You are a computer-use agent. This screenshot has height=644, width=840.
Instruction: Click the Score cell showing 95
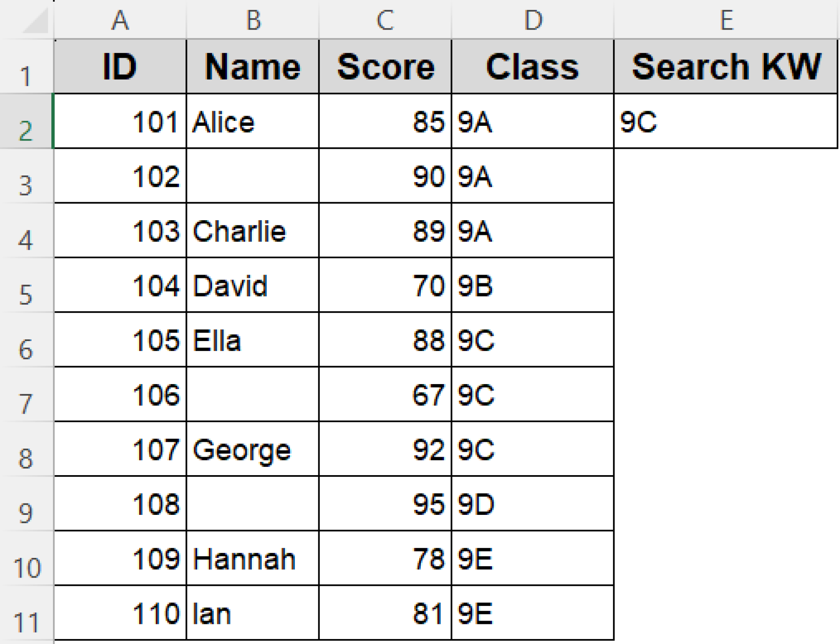[x=385, y=504]
